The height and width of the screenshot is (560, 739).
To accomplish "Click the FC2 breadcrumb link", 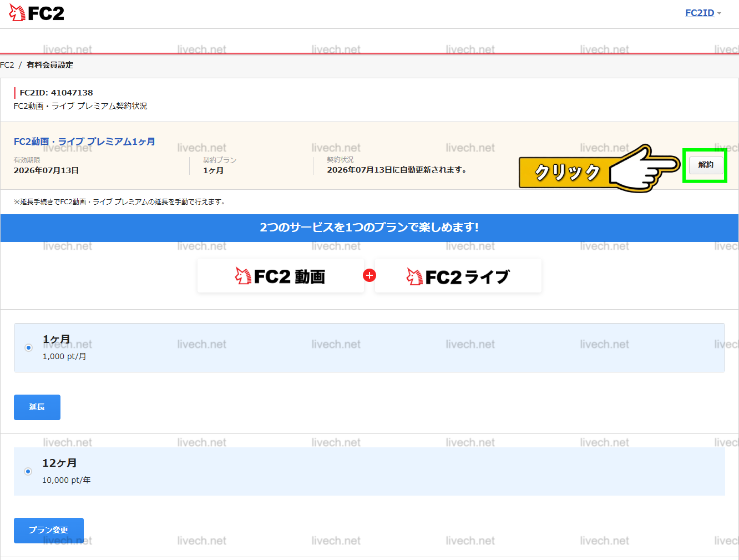I will (x=7, y=65).
